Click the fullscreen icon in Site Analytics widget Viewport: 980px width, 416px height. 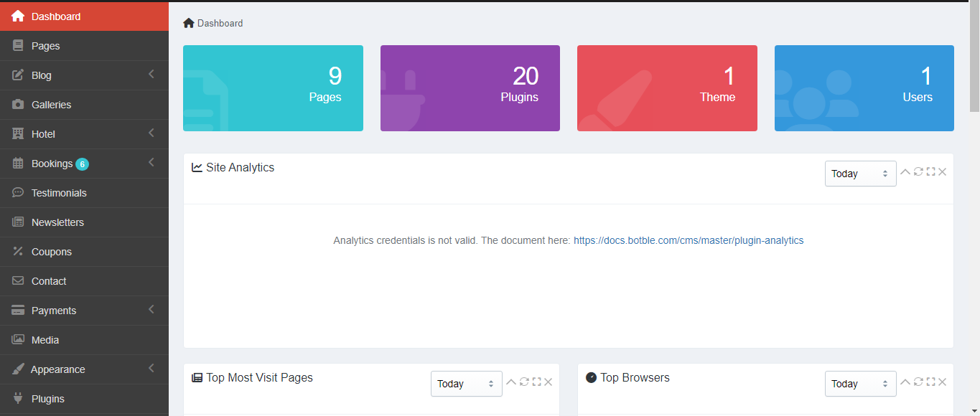930,171
